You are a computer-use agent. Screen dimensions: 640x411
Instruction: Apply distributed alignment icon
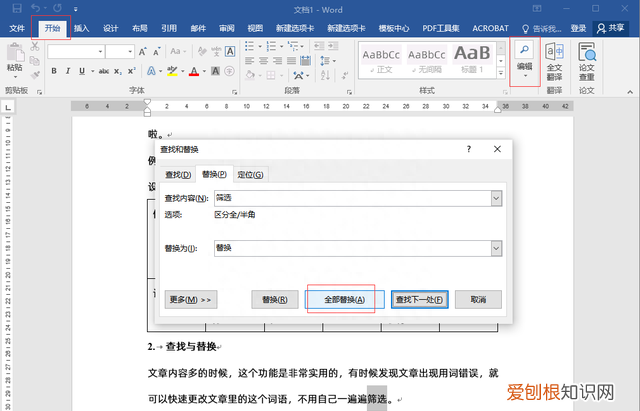pos(305,61)
